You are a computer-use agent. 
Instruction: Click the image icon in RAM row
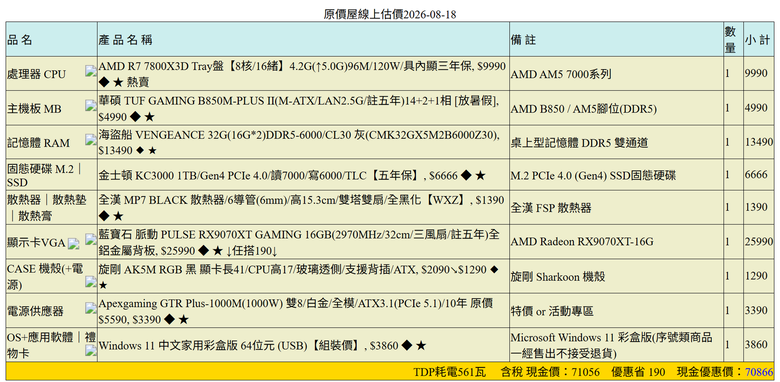point(91,139)
